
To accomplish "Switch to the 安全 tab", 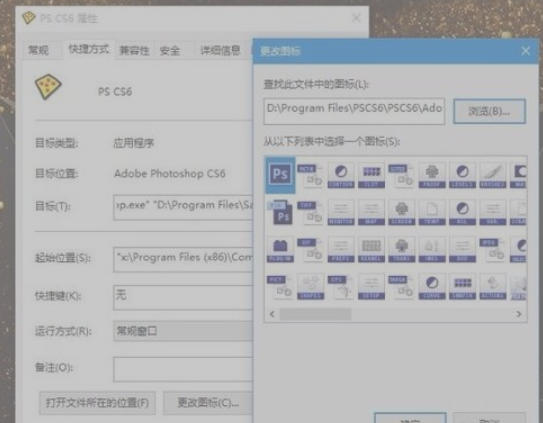I will 170,51.
